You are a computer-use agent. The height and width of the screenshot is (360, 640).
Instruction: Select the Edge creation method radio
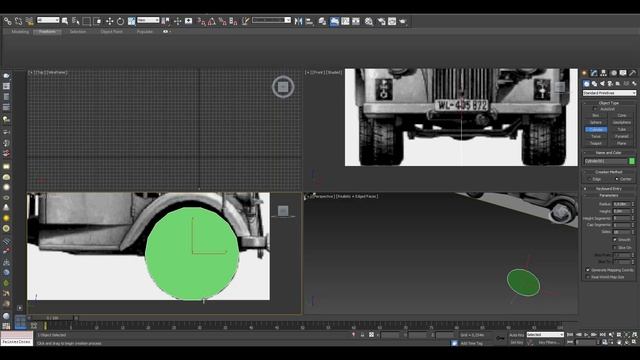[x=590, y=179]
